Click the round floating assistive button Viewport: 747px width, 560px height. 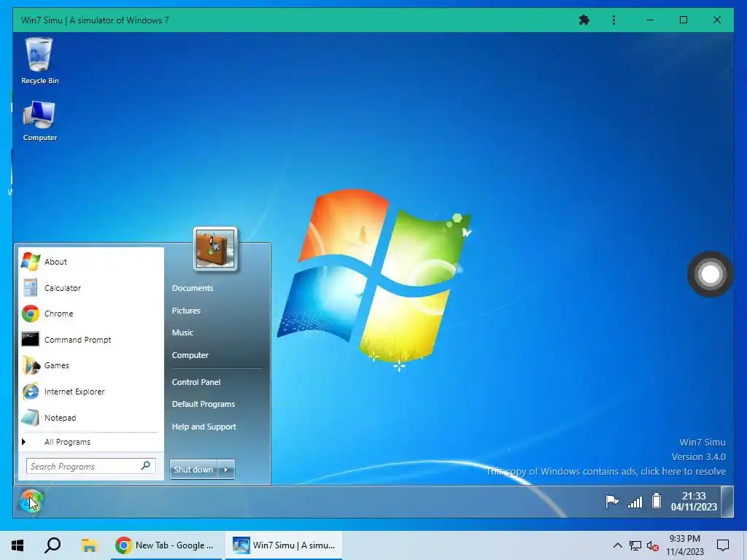[x=710, y=274]
